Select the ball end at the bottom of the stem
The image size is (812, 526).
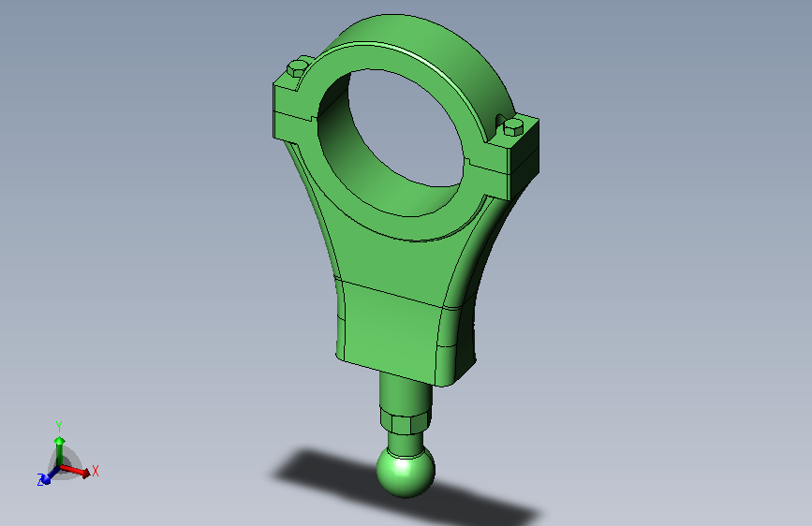pyautogui.click(x=406, y=472)
